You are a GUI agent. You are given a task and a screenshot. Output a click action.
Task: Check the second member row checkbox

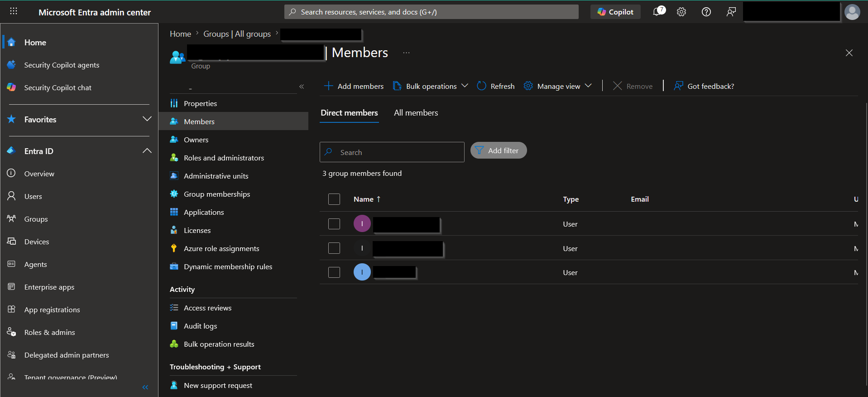334,248
